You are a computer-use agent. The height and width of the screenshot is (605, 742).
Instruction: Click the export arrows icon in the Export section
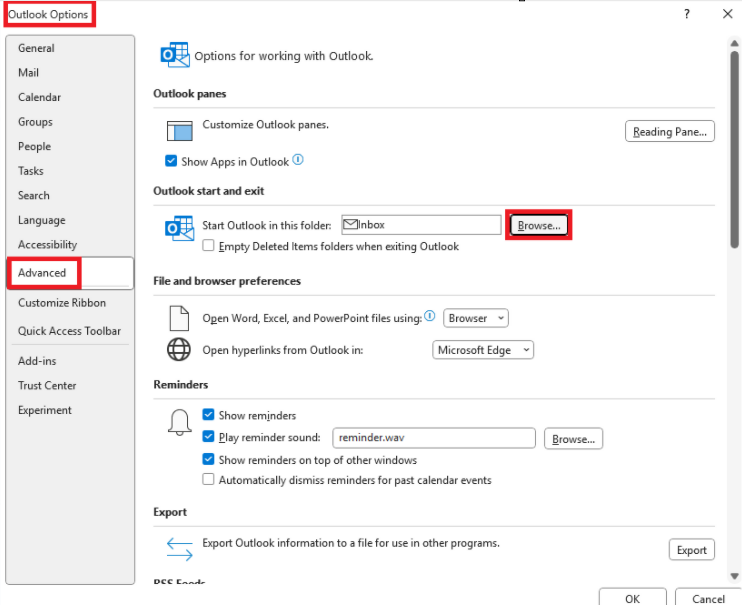tap(180, 549)
